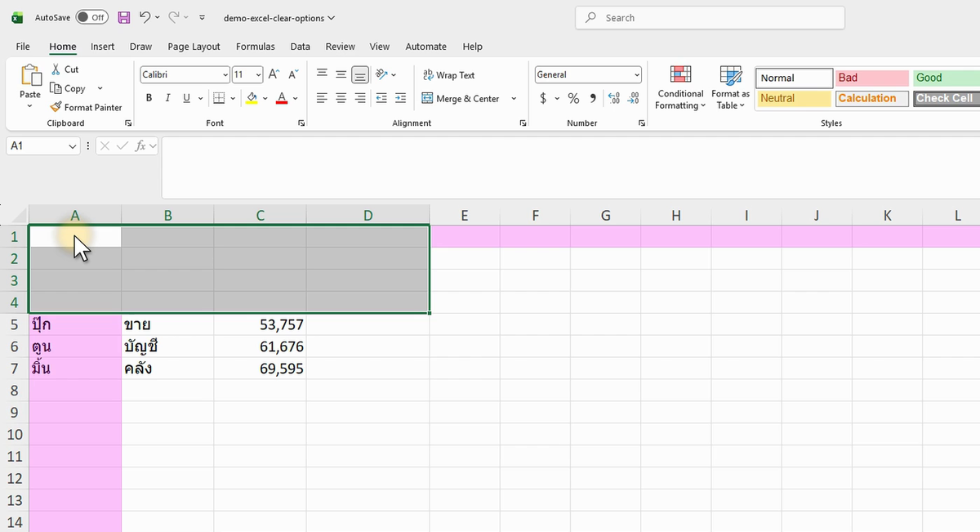980x532 pixels.
Task: Center text horizontally
Action: click(341, 98)
